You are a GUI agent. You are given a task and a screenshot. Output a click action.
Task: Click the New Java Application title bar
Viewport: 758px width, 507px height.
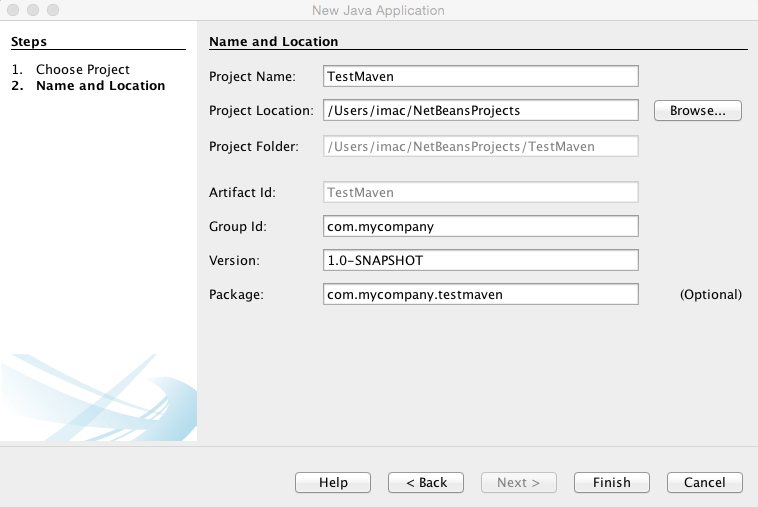[378, 10]
